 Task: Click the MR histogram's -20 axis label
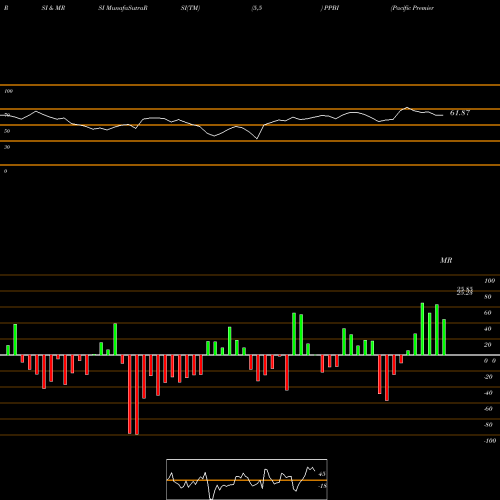coord(488,377)
